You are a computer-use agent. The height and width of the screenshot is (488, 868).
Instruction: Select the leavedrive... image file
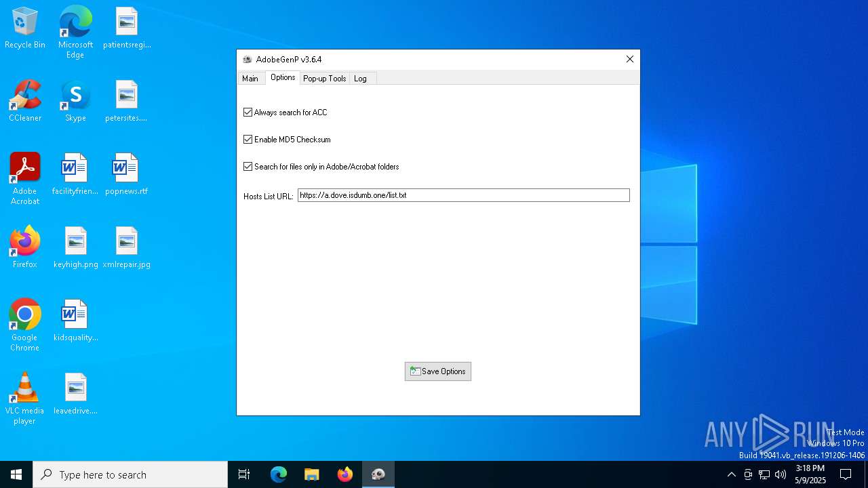click(75, 394)
